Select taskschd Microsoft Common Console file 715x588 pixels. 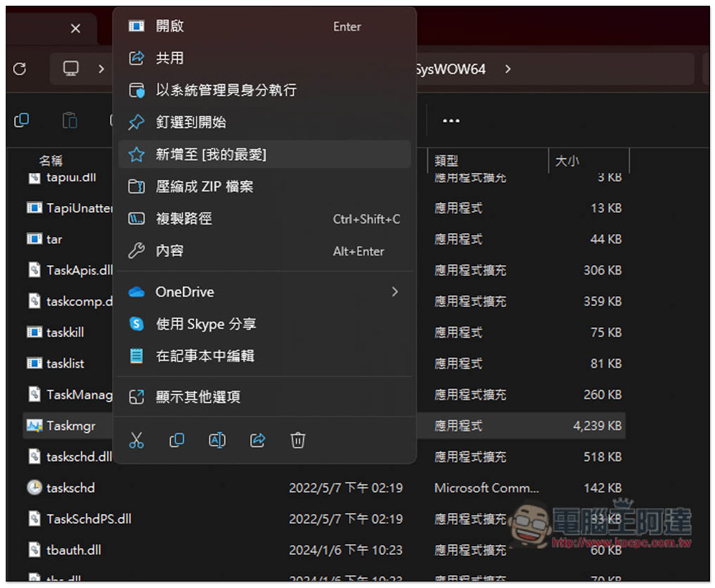324,488
